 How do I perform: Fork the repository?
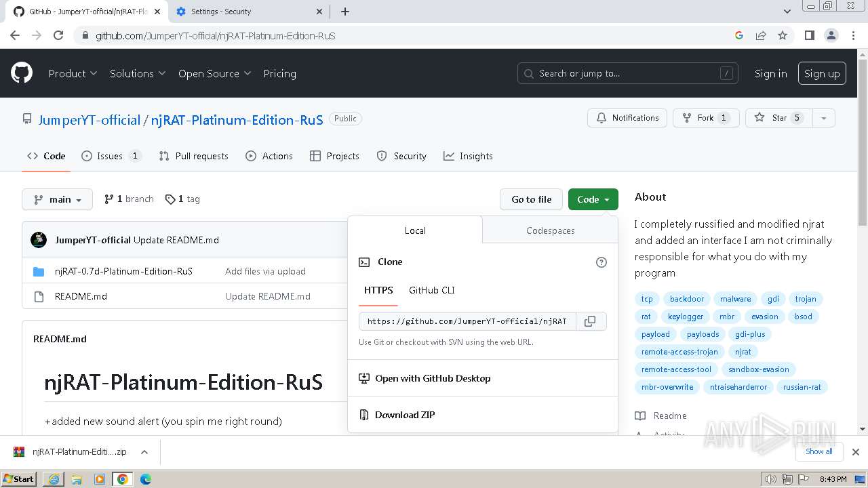(x=706, y=118)
